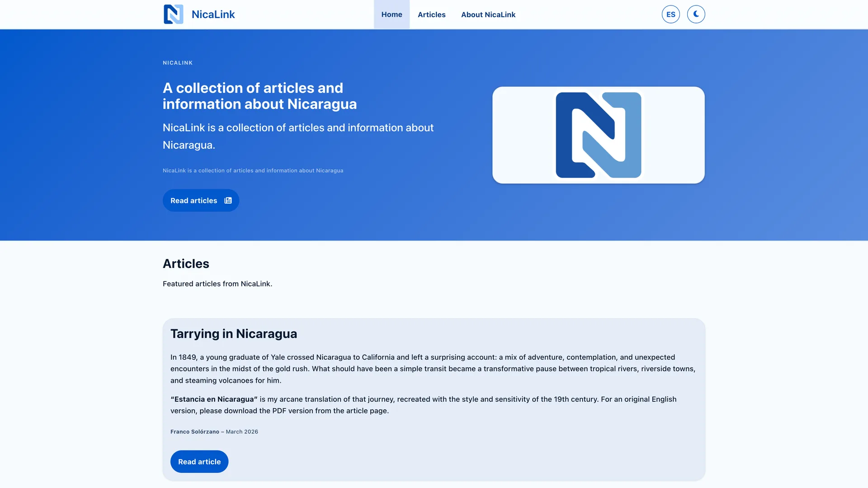Image resolution: width=868 pixels, height=488 pixels.
Task: Open About NicaLink nav item
Action: (488, 14)
